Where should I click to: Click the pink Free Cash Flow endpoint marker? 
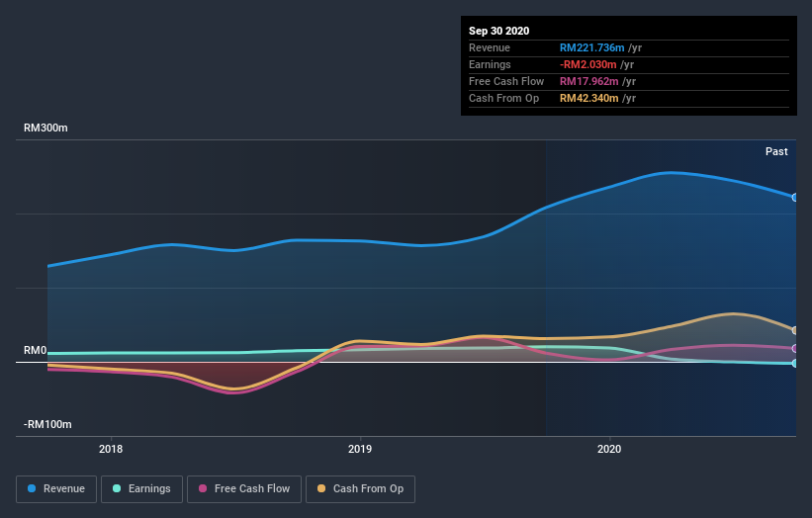pos(795,349)
